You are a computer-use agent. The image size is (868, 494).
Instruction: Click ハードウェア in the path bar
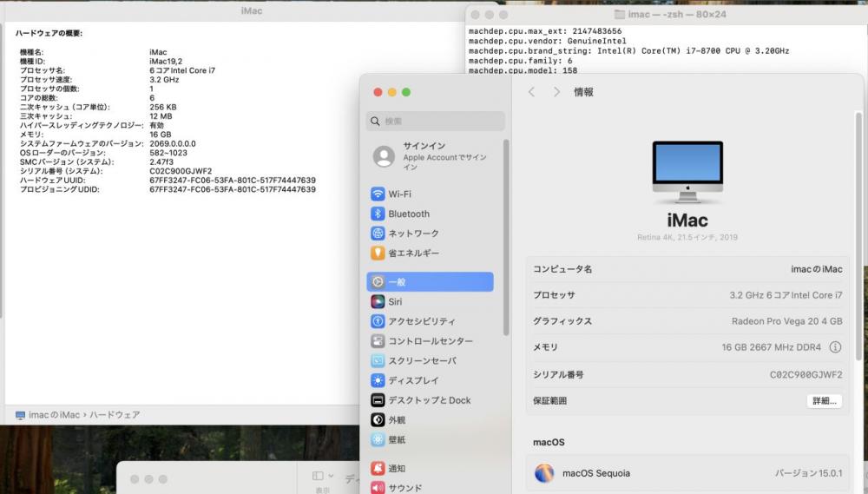tap(115, 415)
